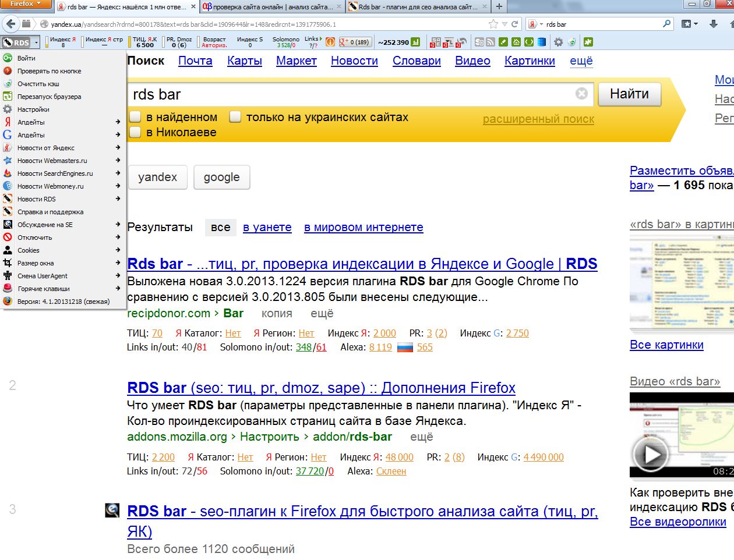734x560 pixels.
Task: Bookmark this page with the star icon
Action: coord(493,24)
